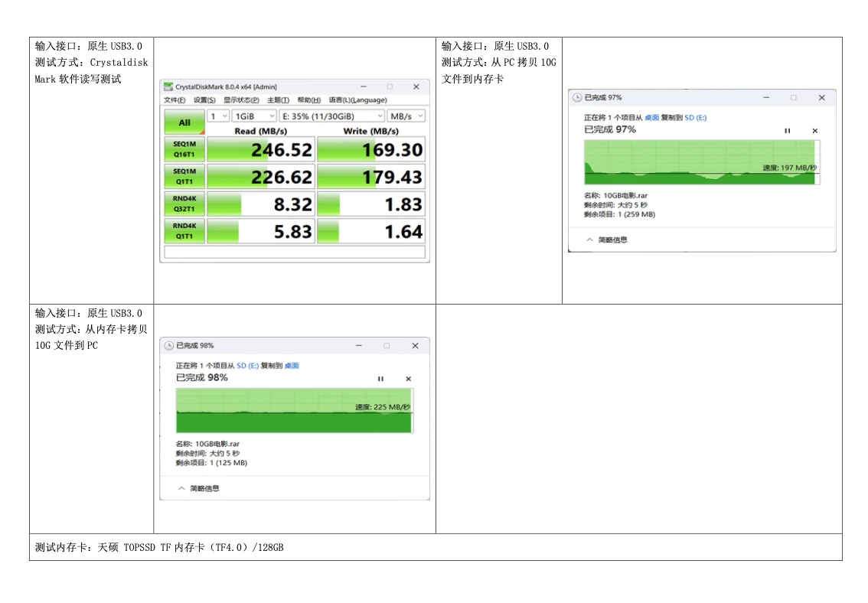Click the 169.30 write result
The width and height of the screenshot is (868, 603).
coord(371,149)
